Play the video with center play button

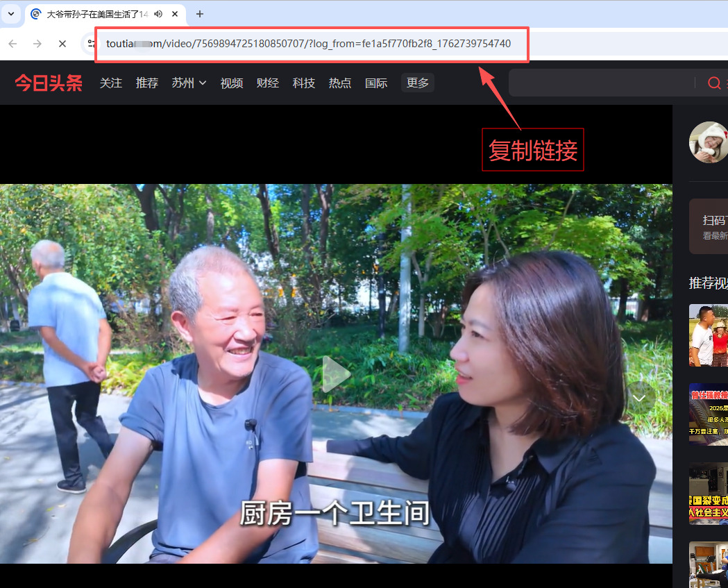336,375
